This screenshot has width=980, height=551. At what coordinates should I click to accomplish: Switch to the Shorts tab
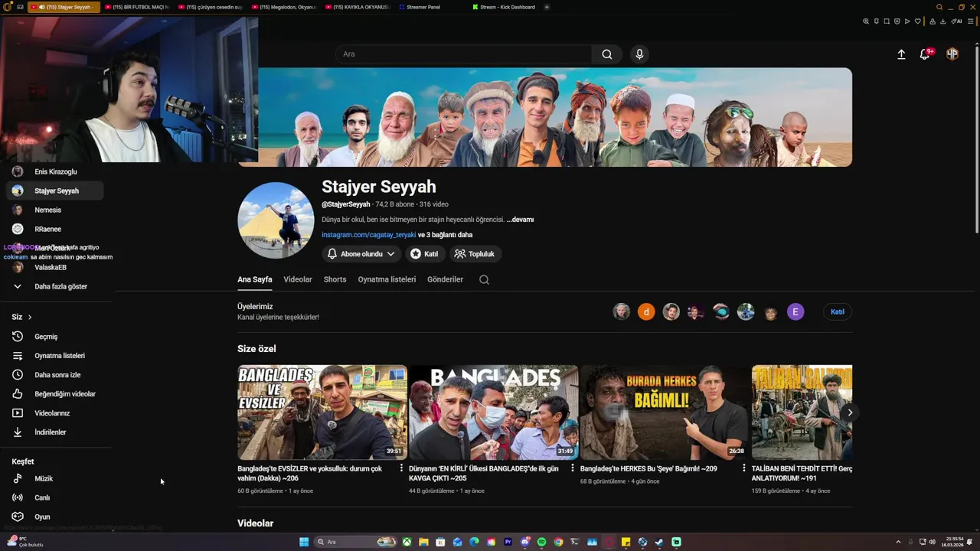point(335,279)
